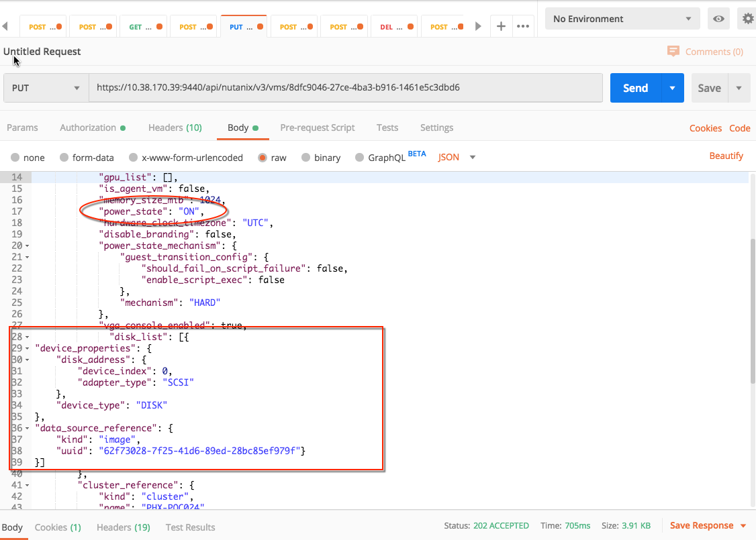Viewport: 756px width, 540px height.
Task: Open a new request tab with the plus icon
Action: tap(501, 26)
